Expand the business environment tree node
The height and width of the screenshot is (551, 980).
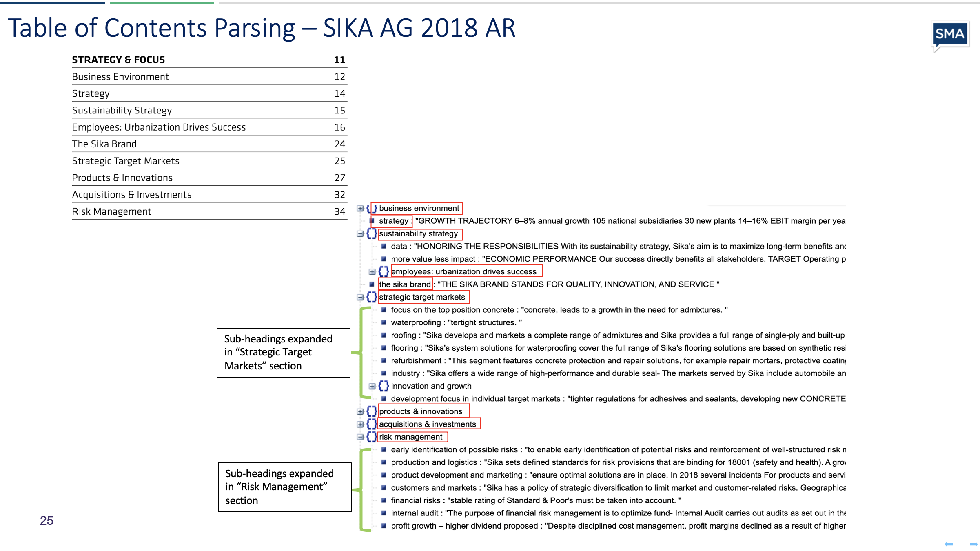(x=360, y=208)
